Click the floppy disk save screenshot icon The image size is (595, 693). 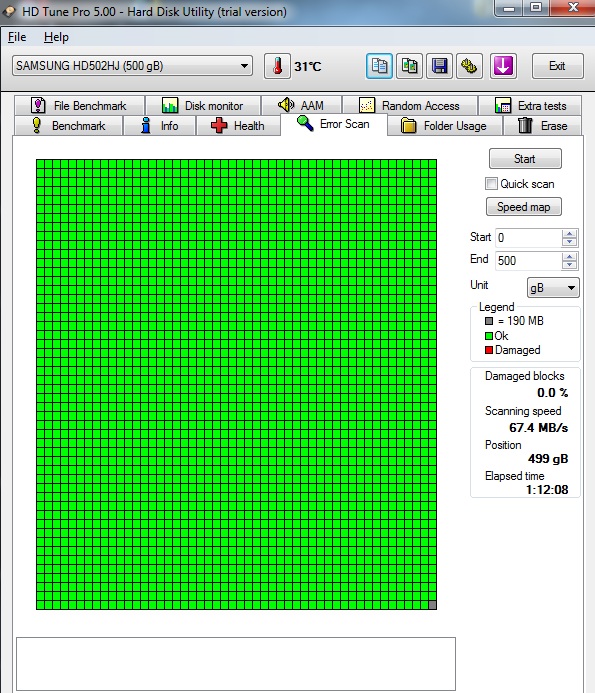pos(439,66)
